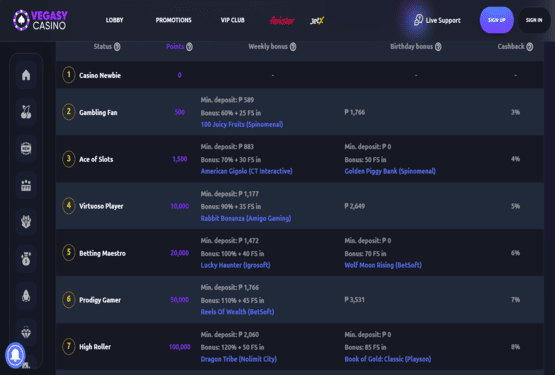Show the Points help question icon

point(189,47)
